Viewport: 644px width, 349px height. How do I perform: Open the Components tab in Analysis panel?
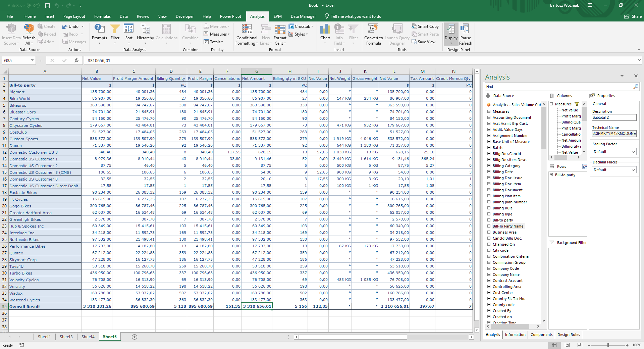[x=541, y=335]
